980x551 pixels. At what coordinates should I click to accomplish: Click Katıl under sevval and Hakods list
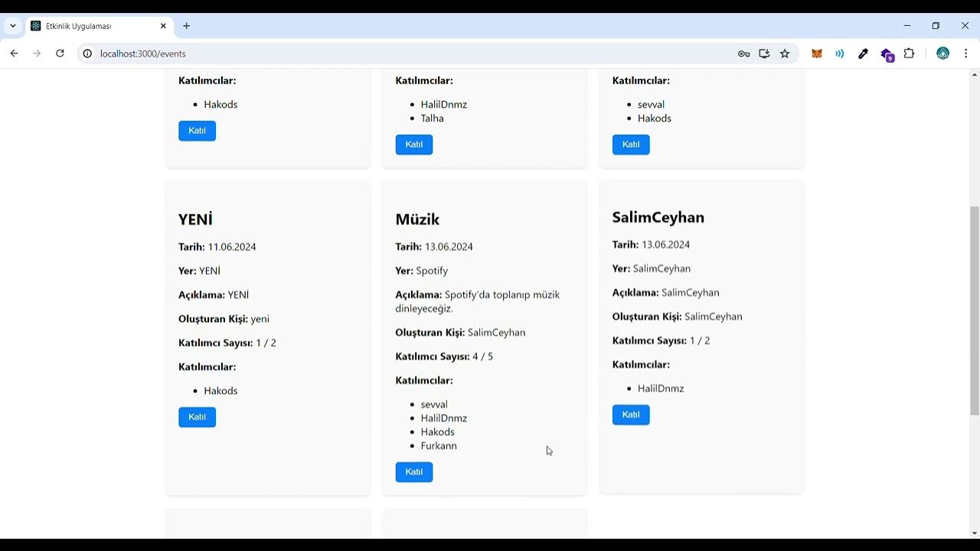tap(631, 145)
